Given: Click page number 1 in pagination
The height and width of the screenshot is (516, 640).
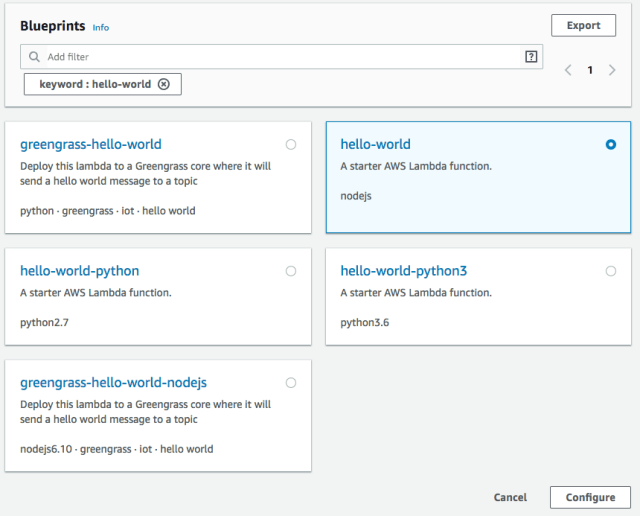Looking at the screenshot, I should coord(590,70).
